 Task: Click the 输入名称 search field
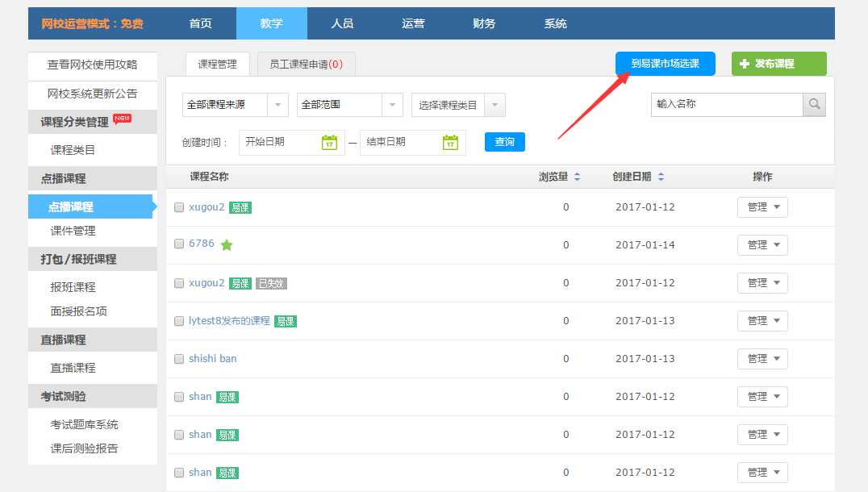click(726, 105)
